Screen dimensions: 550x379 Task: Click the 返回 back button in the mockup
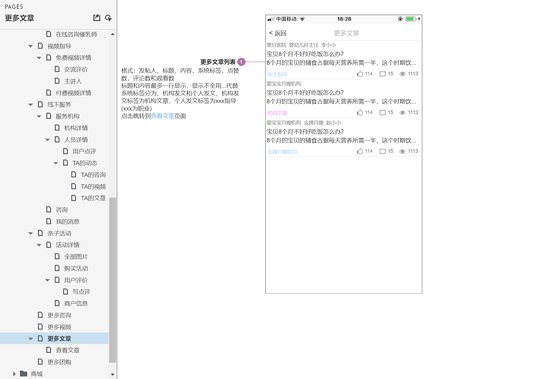tap(277, 33)
